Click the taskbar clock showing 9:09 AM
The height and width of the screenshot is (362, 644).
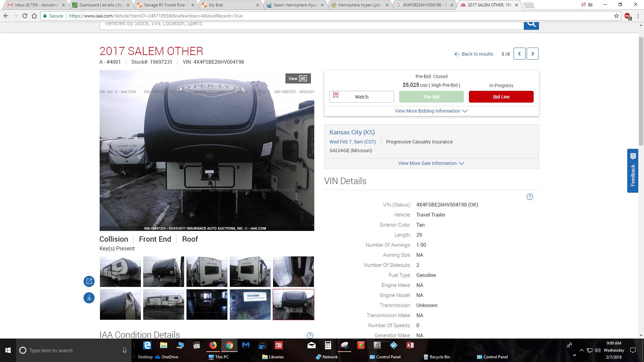click(x=614, y=350)
